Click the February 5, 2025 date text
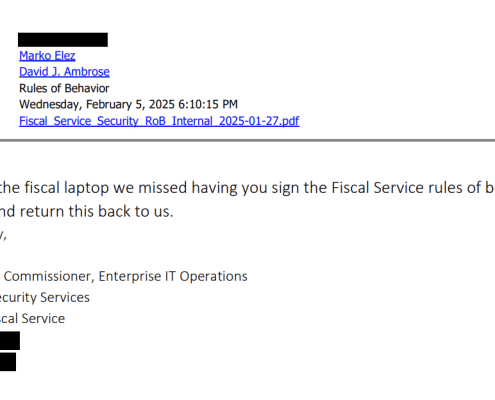Screen dimensions: 495x400 pyautogui.click(x=130, y=105)
